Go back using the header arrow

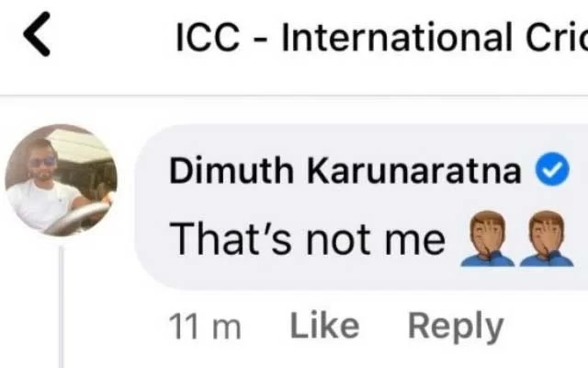(x=37, y=34)
